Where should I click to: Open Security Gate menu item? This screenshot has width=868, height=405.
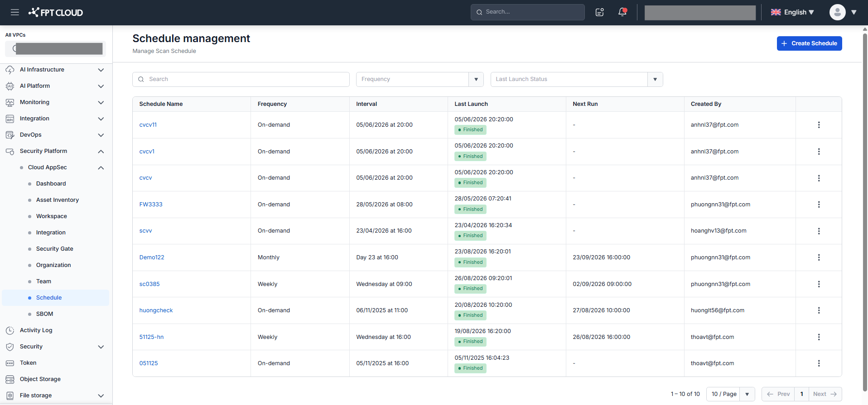[55, 249]
